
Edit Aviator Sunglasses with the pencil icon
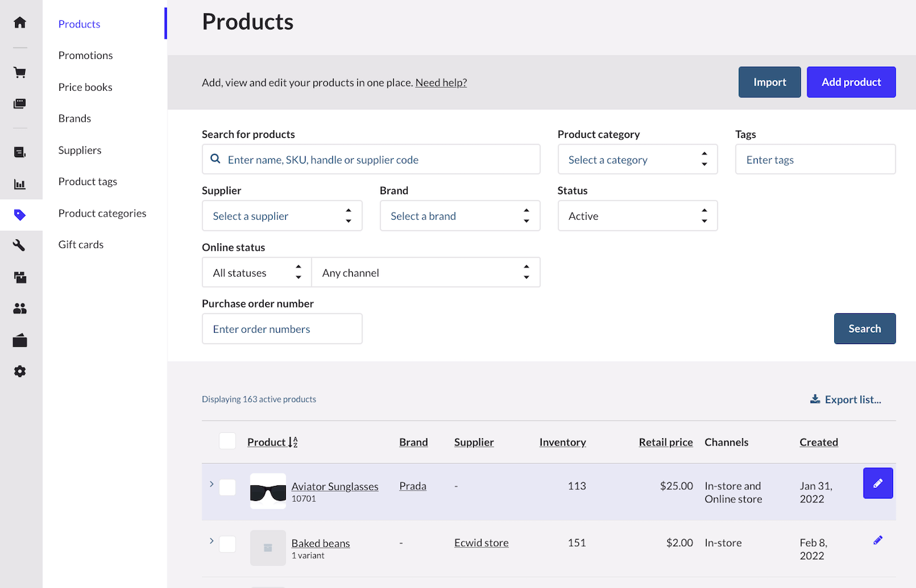coord(877,483)
